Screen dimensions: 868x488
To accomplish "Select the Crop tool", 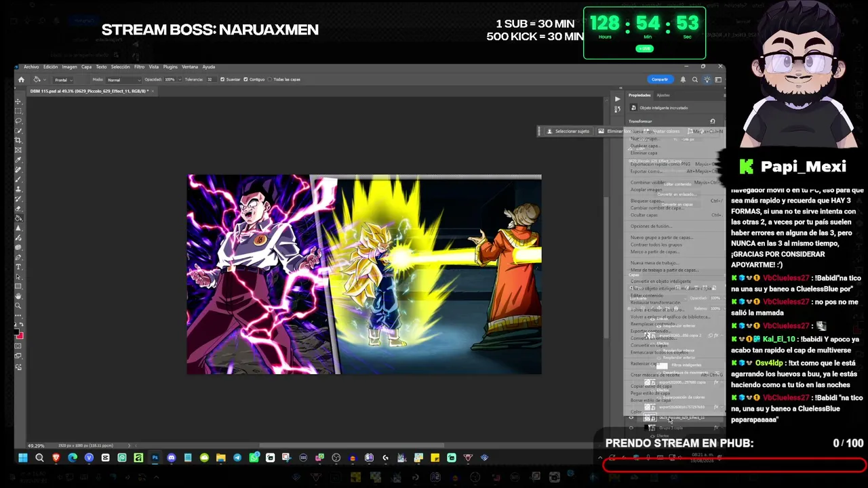I will [18, 140].
